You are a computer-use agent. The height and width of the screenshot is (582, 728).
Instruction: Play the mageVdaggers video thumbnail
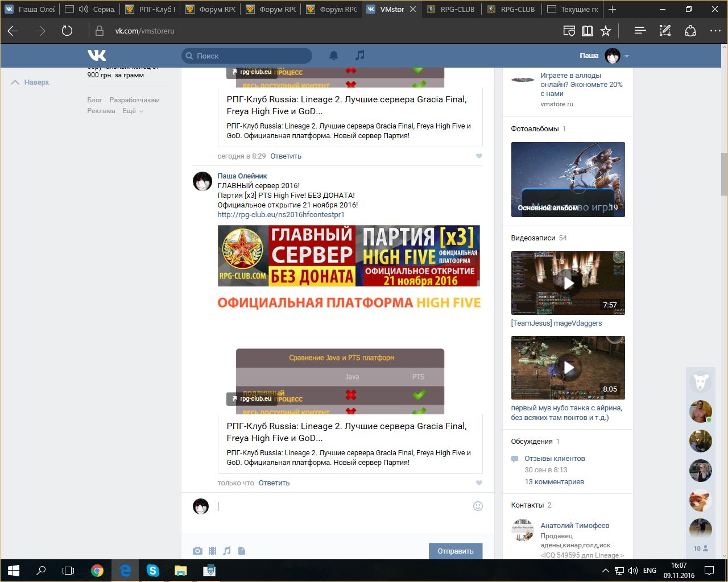click(x=568, y=282)
